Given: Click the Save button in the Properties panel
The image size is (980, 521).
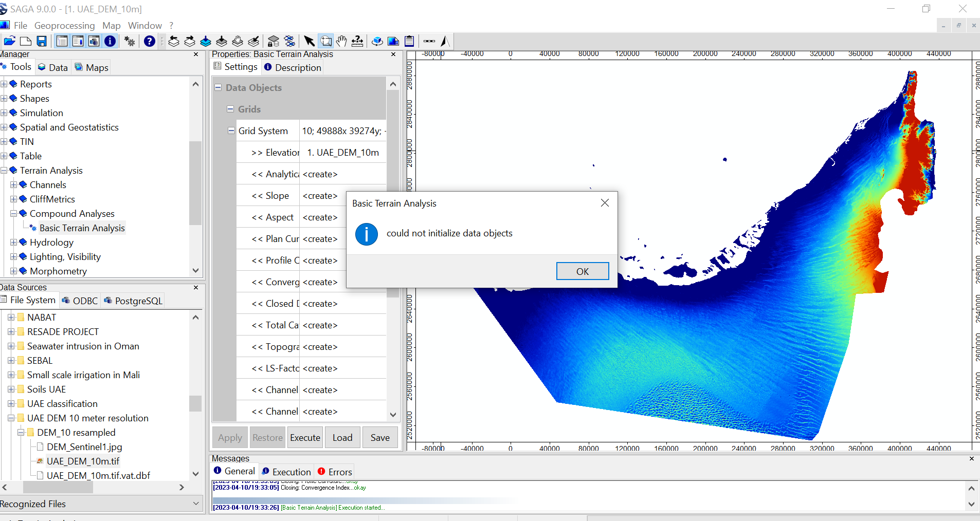Looking at the screenshot, I should (380, 437).
